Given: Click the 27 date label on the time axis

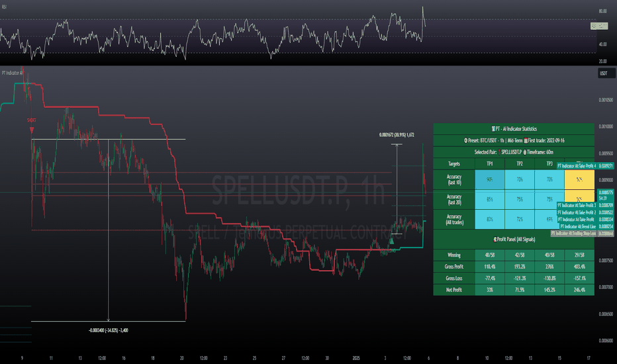Looking at the screenshot, I should (x=283, y=358).
